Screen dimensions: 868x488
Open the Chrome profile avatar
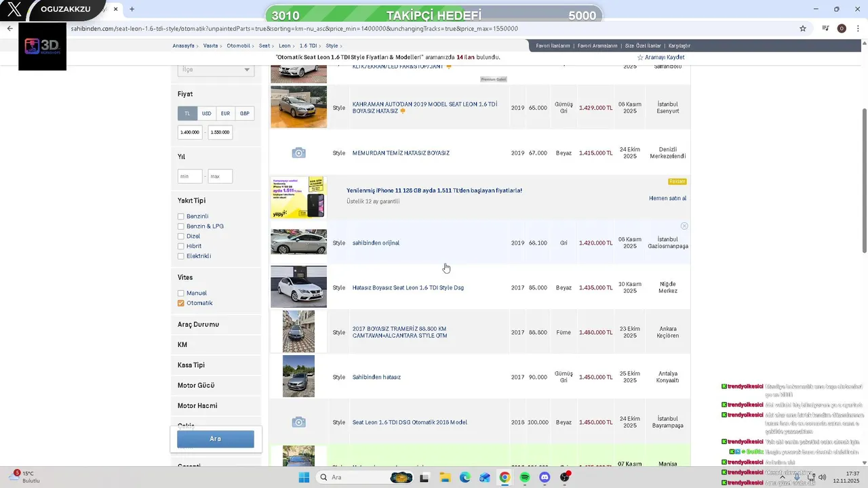pos(842,28)
